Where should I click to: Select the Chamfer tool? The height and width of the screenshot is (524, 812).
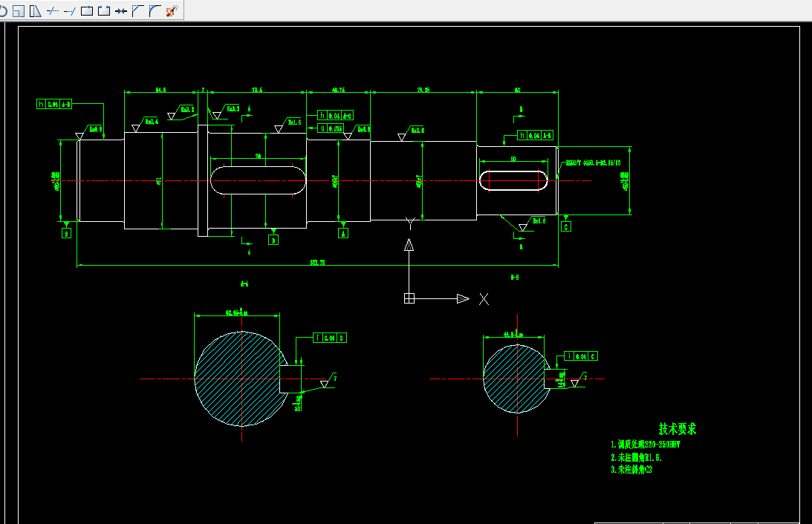point(137,10)
